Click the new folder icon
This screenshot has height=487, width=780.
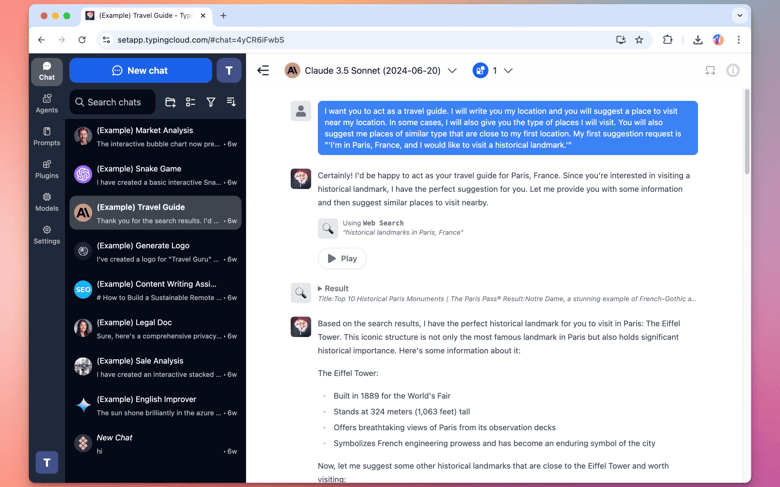pos(170,102)
